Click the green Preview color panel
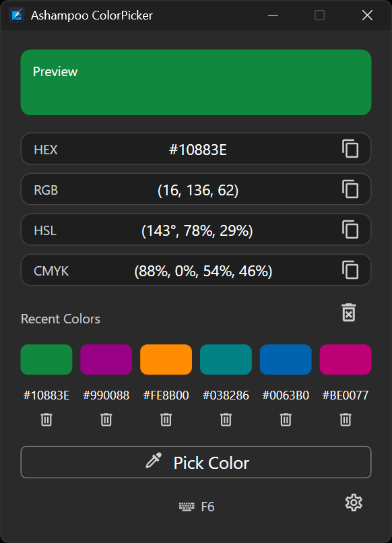Screen dimensions: 392x543 pyautogui.click(x=196, y=82)
